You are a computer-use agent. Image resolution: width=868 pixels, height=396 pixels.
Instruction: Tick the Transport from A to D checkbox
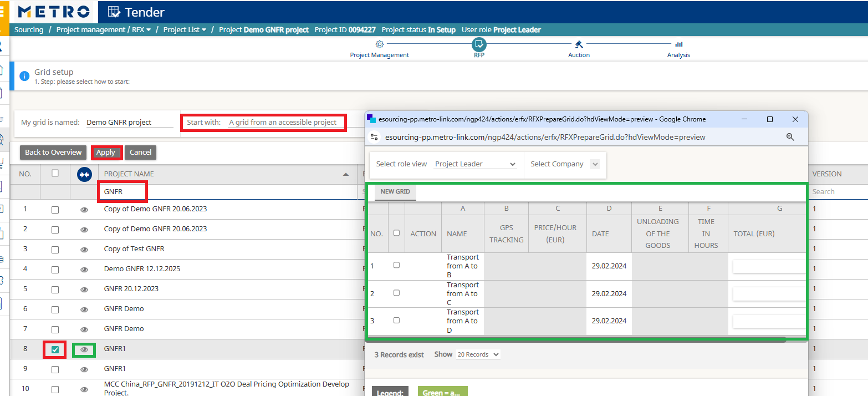[396, 321]
